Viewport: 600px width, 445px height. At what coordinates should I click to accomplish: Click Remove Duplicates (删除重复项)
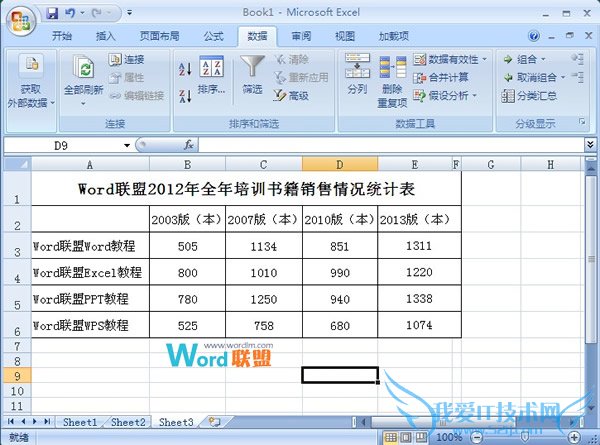click(x=392, y=81)
